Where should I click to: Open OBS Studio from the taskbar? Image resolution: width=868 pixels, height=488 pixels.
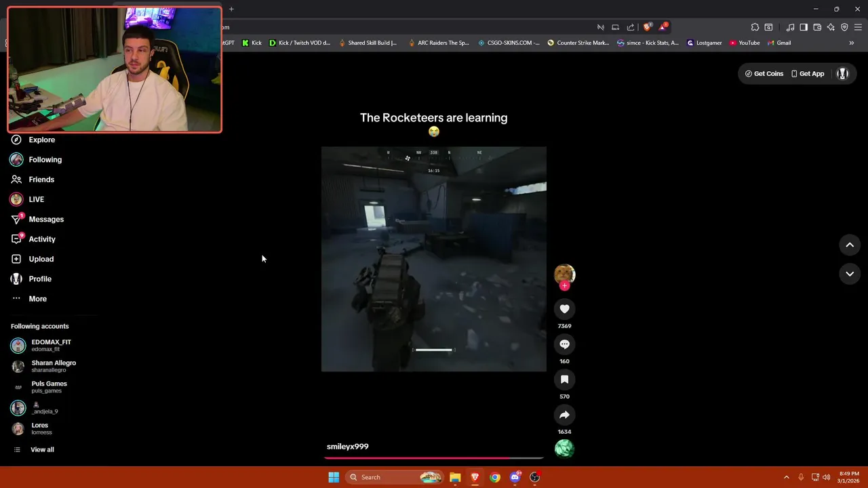[535, 477]
